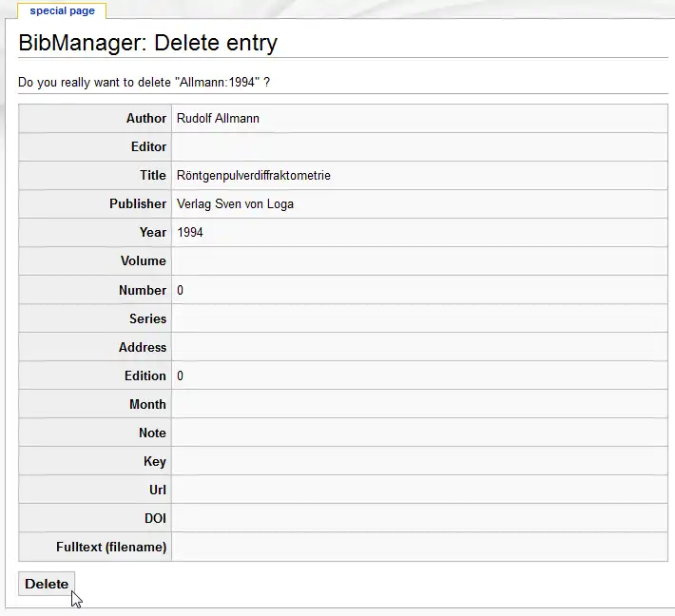Click the Number row value 0
The height and width of the screenshot is (616, 675).
coord(181,290)
